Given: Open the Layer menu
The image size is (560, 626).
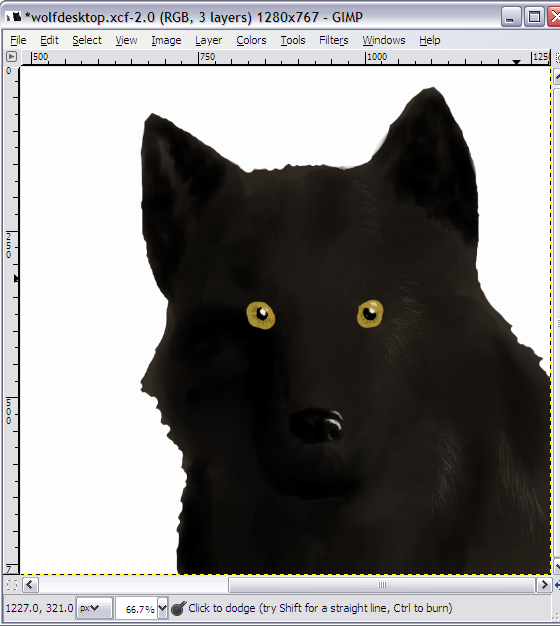Looking at the screenshot, I should coord(208,40).
